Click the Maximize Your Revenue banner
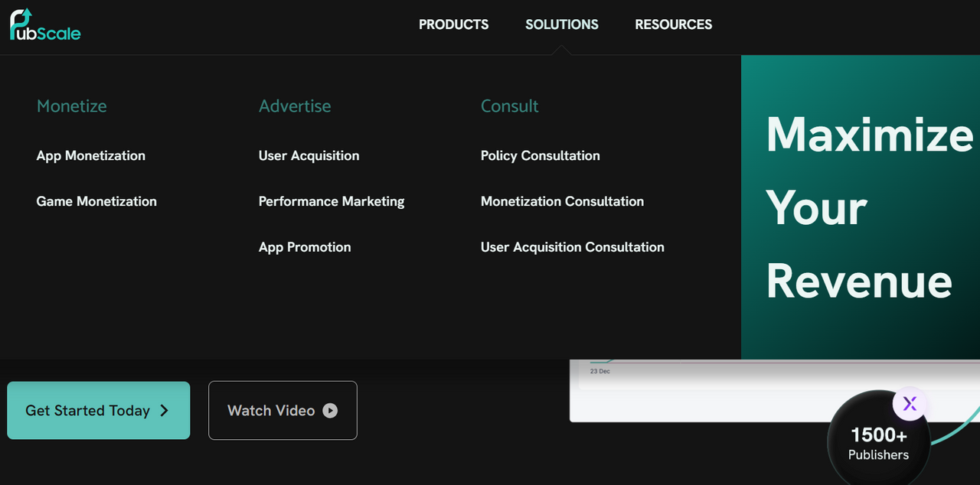Screen dimensions: 980x485 (x=861, y=207)
